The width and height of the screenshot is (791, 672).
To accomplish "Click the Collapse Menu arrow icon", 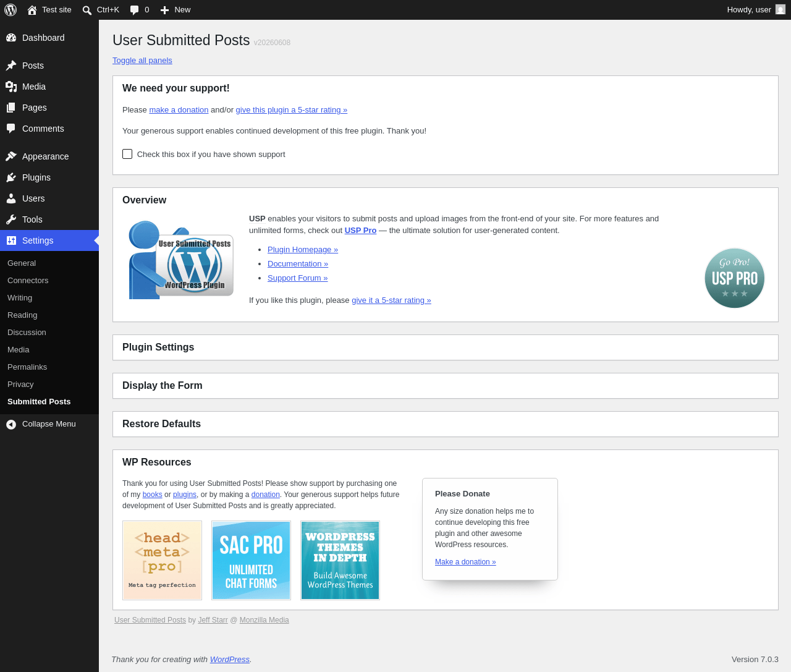I will click(11, 424).
